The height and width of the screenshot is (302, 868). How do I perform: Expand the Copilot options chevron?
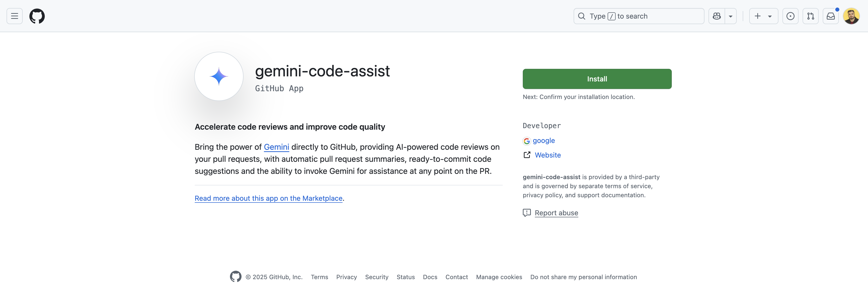coord(731,16)
